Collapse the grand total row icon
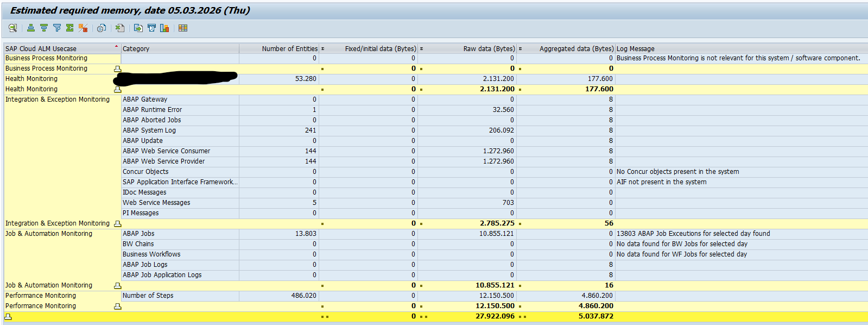This screenshot has width=868, height=325. pyautogui.click(x=8, y=316)
